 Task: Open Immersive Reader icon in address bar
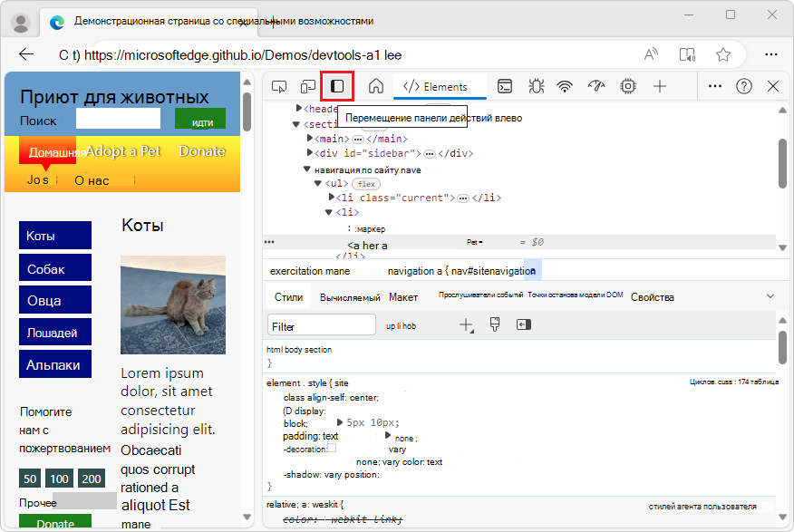click(687, 54)
